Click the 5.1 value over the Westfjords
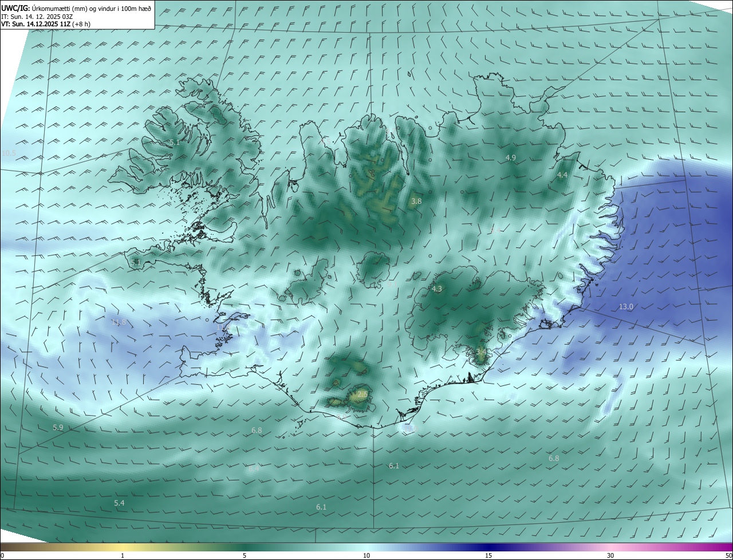 pyautogui.click(x=175, y=142)
